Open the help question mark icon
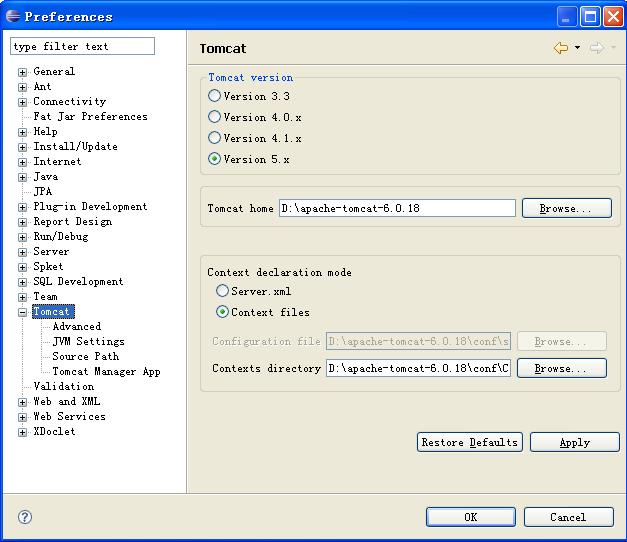Viewport: 627px width, 542px height. (x=25, y=517)
